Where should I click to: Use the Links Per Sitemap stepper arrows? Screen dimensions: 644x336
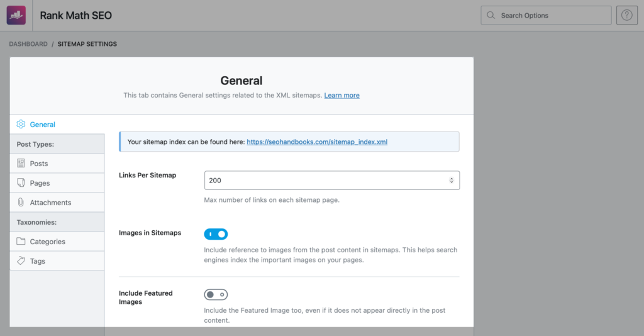(x=451, y=181)
